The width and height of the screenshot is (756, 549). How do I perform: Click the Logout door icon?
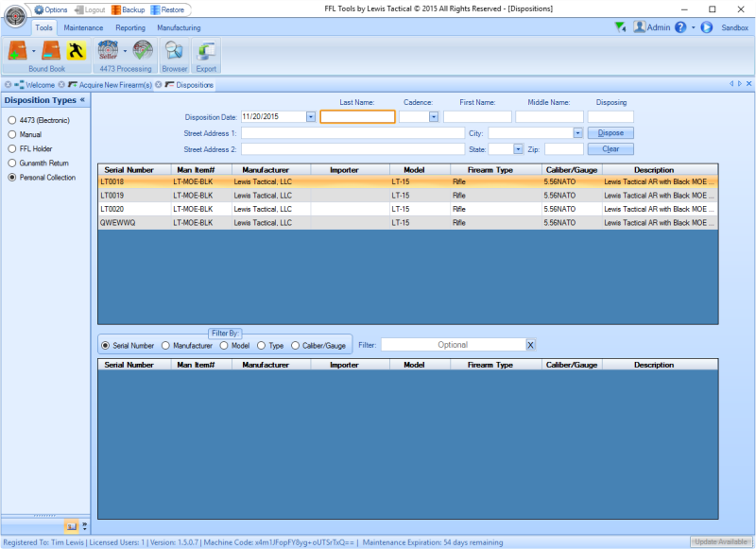click(78, 9)
